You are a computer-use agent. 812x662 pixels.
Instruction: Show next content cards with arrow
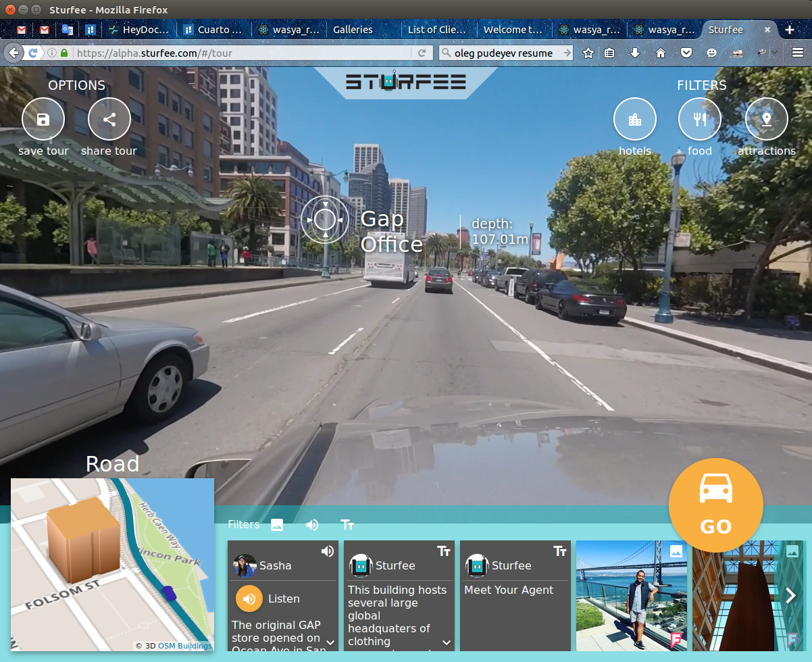[790, 595]
